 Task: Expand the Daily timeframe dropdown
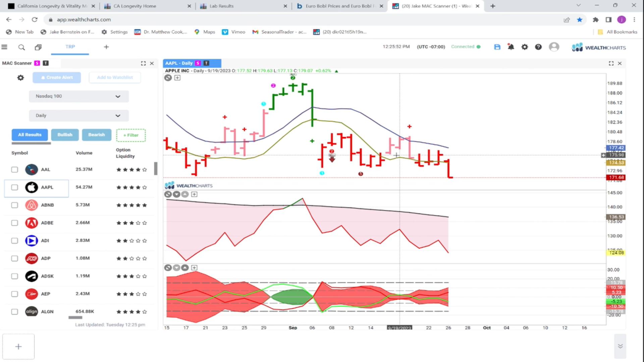tap(79, 116)
